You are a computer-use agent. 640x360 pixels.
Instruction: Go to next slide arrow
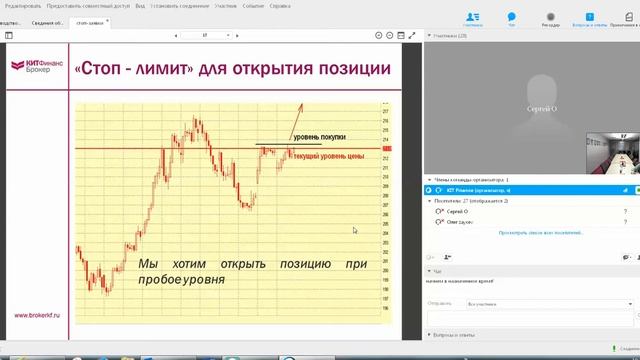pos(237,36)
